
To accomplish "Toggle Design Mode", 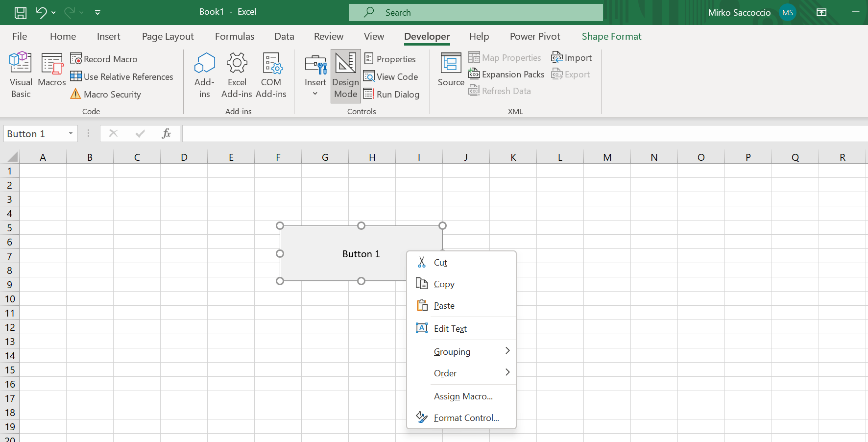I will click(x=346, y=76).
